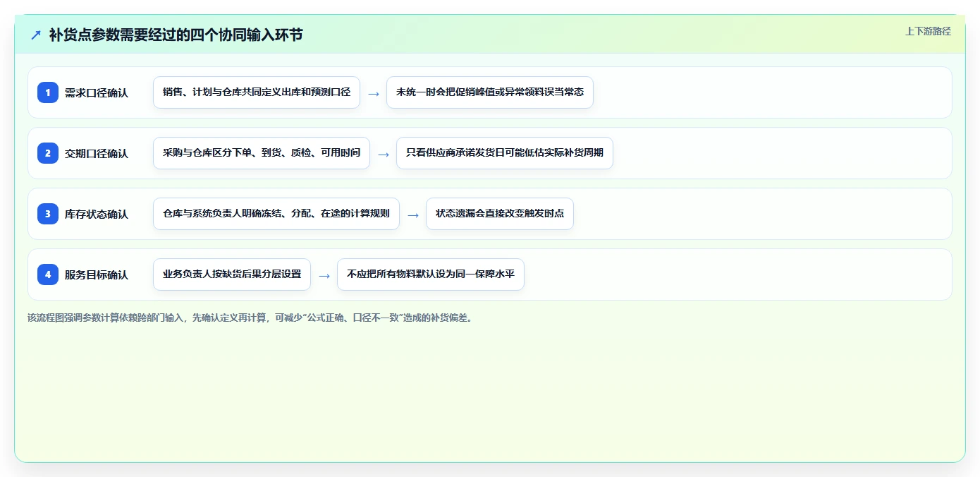The height and width of the screenshot is (477, 980).
Task: Click the footnote starting 该流程图强调参数计算
Action: 250,318
